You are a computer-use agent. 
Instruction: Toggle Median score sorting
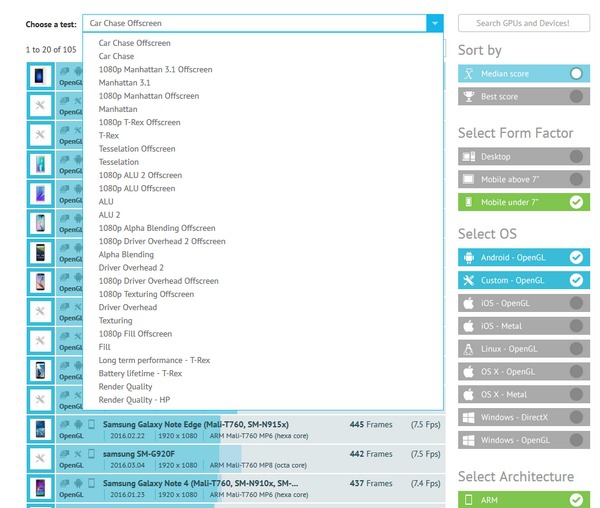coord(523,73)
